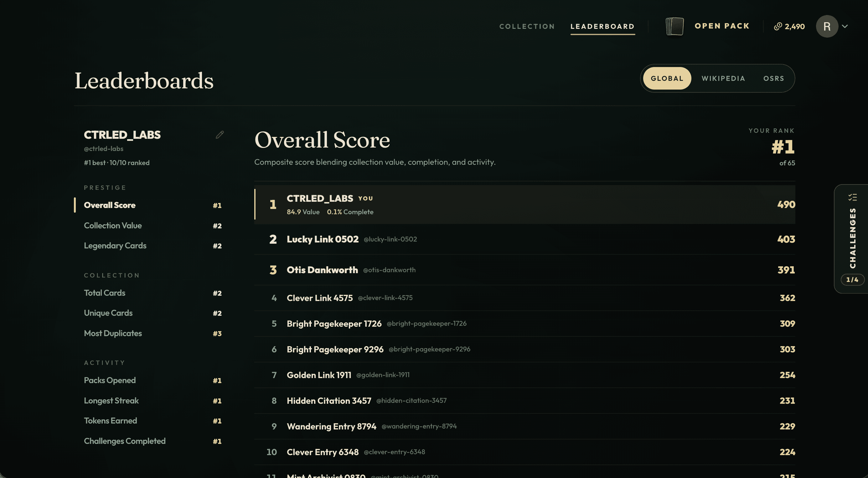Click the @hidden-citation-3457 handle
The image size is (868, 478).
(411, 400)
